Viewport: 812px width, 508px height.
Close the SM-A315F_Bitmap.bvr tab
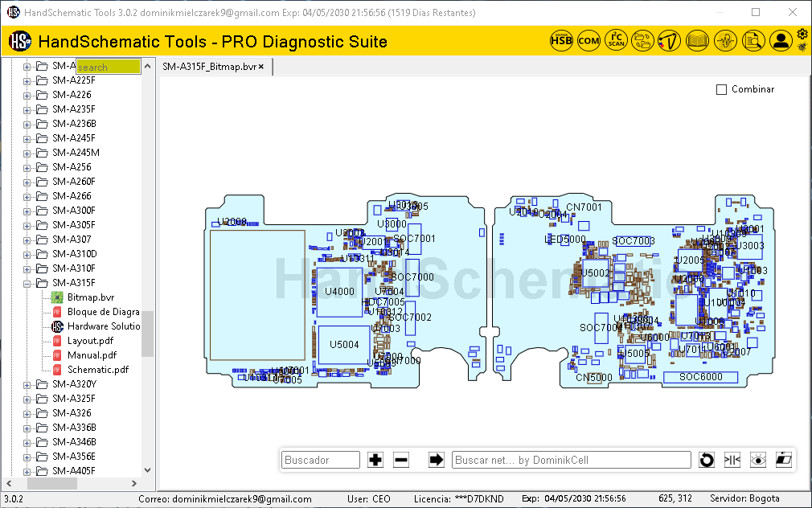[x=261, y=67]
